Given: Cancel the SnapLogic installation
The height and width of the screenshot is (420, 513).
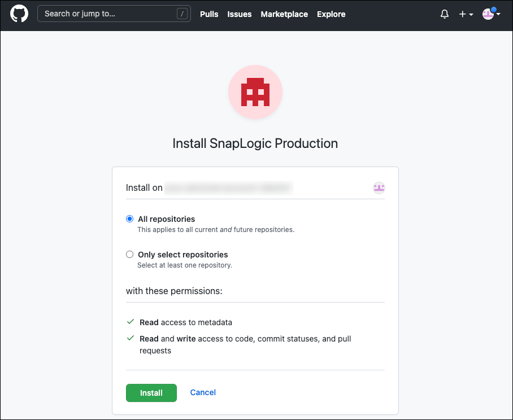Looking at the screenshot, I should click(203, 392).
